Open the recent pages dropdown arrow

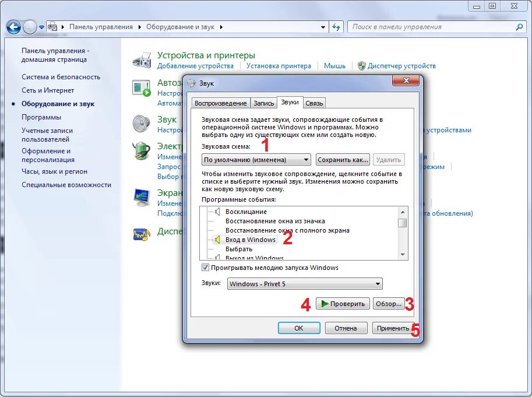pyautogui.click(x=41, y=27)
